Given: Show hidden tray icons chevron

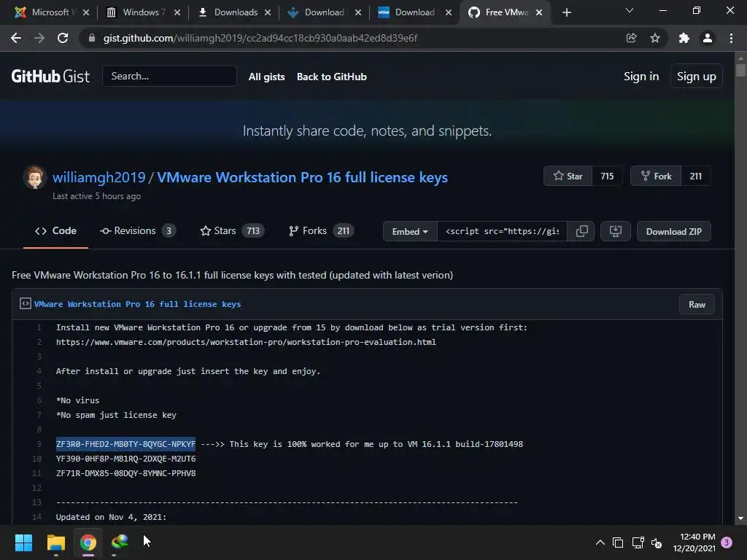Looking at the screenshot, I should [x=600, y=542].
